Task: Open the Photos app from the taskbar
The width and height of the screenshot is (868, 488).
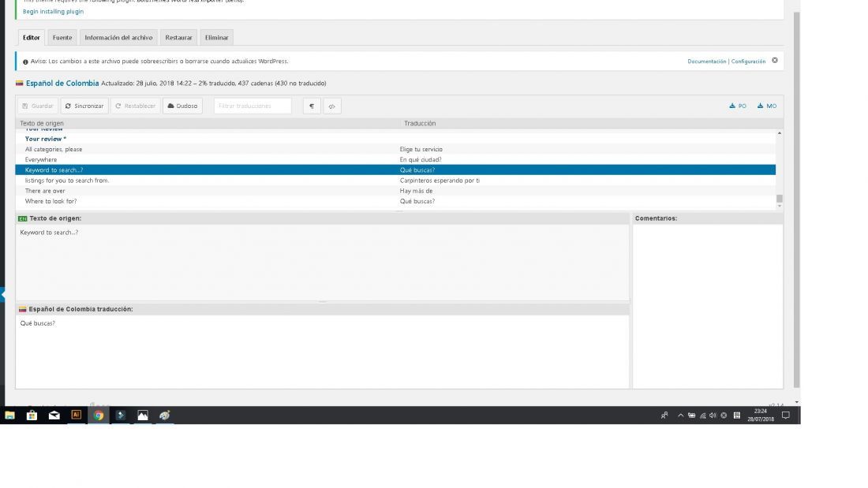Action: 143,415
